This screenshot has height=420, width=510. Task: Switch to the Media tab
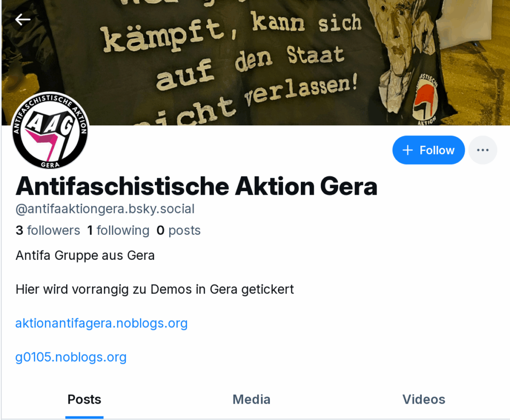tap(252, 399)
